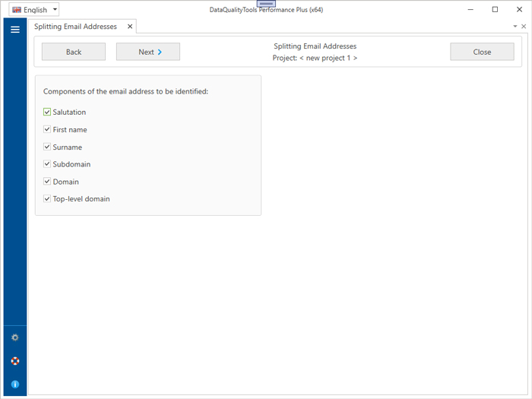Toggle the Surname checkbox
Viewport: 532px width, 399px height.
47,147
